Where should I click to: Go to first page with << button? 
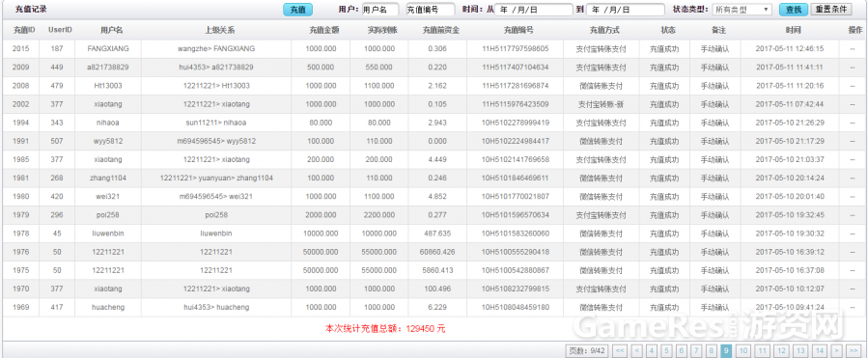point(620,350)
